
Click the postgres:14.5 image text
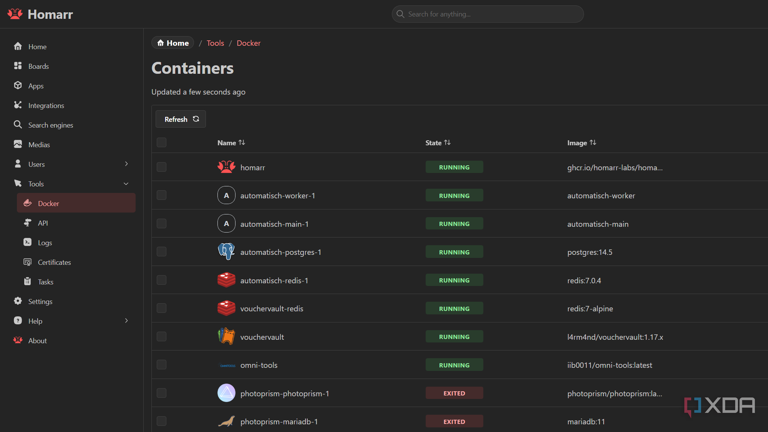point(590,252)
